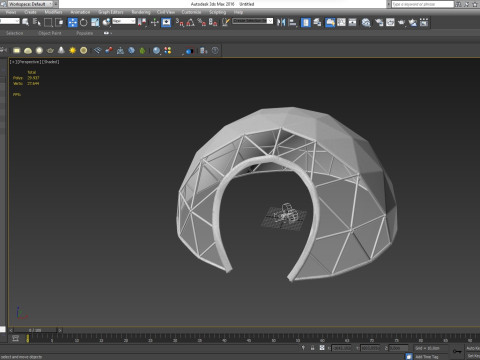
Task: Click the [+] viewport menu label
Action: pyautogui.click(x=13, y=62)
